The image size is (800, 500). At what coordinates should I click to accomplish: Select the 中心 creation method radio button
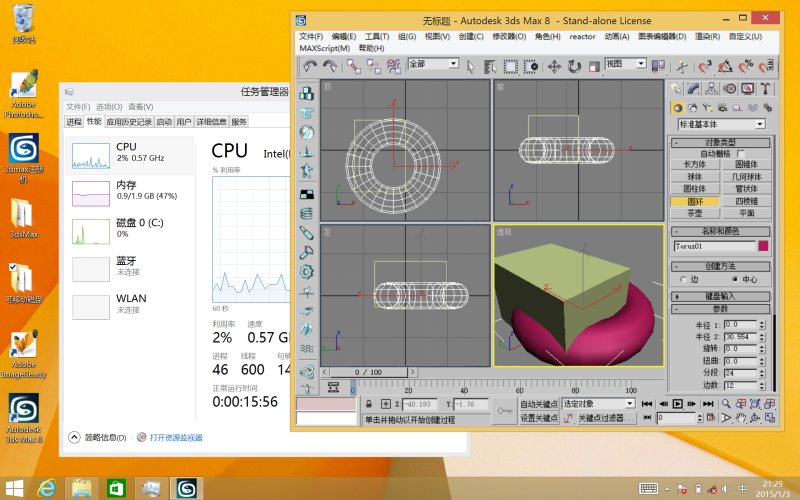[x=733, y=280]
